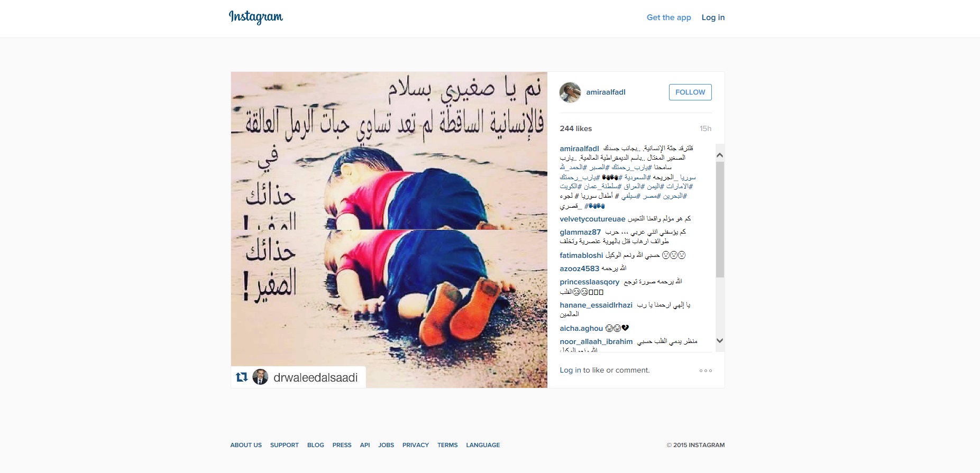
Task: Open glammaz87 commenter profile
Action: point(580,232)
